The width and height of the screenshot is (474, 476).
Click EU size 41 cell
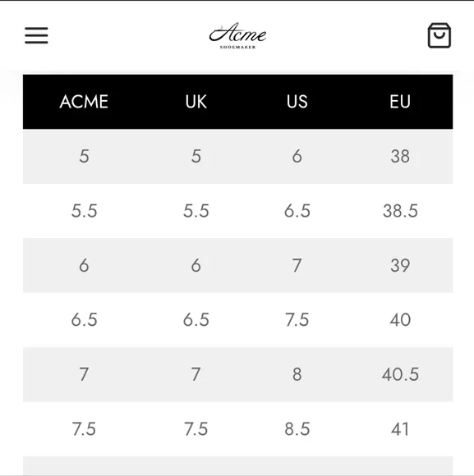click(400, 429)
